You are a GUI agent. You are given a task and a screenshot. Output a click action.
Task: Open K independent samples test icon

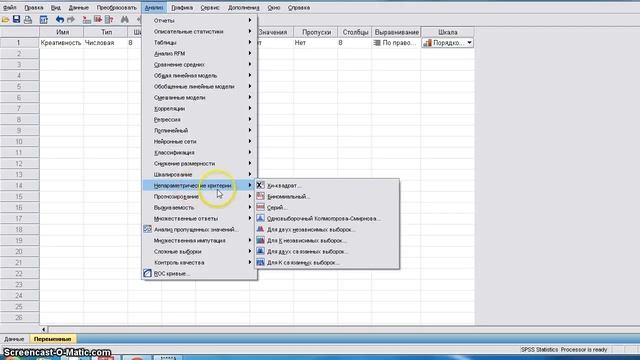pyautogui.click(x=260, y=240)
